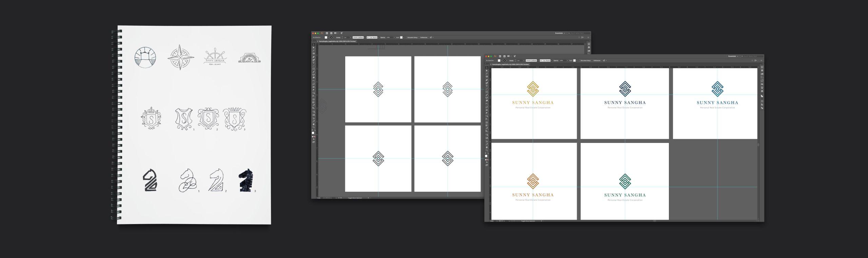Click Document Setup button in front window
The height and width of the screenshot is (258, 868).
[x=586, y=60]
